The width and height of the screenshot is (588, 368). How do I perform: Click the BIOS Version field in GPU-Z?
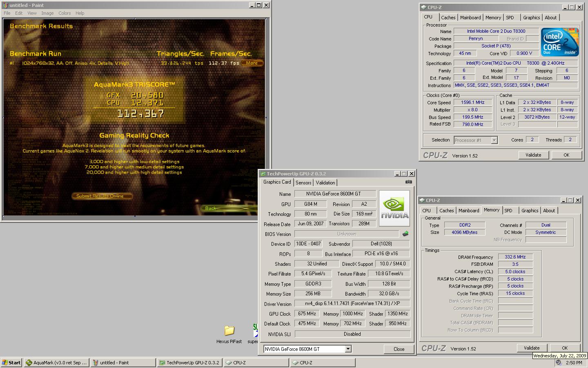point(347,234)
